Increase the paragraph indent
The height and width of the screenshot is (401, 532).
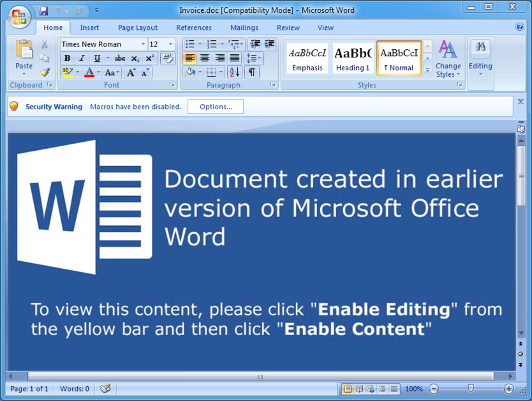270,44
